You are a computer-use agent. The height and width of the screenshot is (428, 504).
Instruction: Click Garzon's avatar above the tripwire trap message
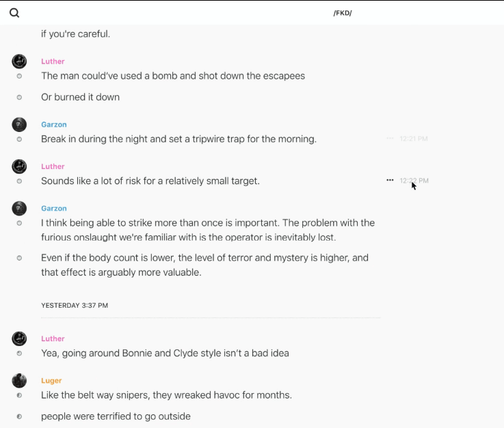[19, 124]
